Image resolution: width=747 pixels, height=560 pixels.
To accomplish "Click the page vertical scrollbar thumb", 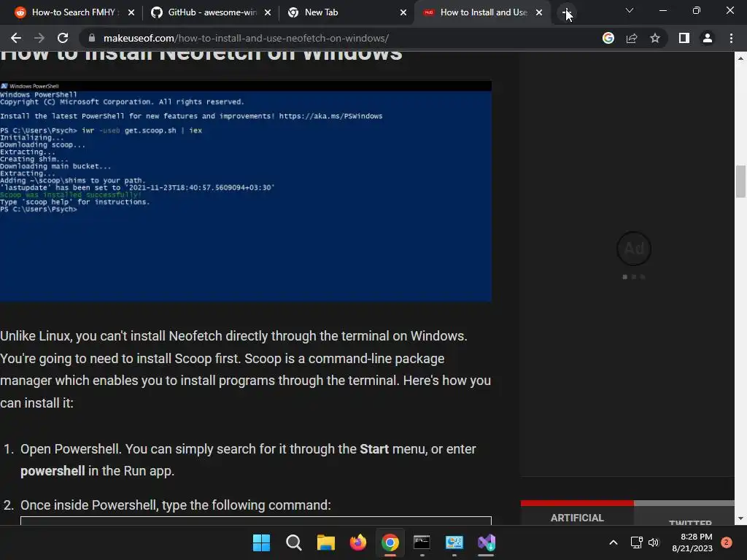I will point(740,181).
